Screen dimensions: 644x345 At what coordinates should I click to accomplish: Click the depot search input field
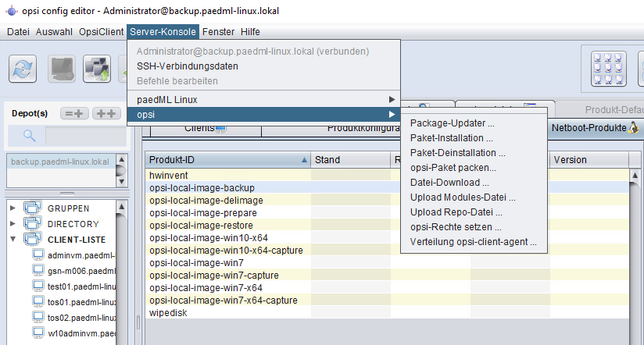(x=86, y=136)
